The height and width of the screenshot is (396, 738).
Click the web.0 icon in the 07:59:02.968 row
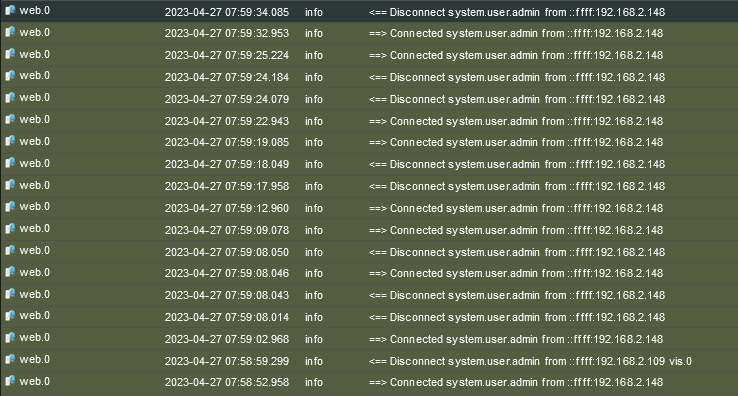[10, 337]
